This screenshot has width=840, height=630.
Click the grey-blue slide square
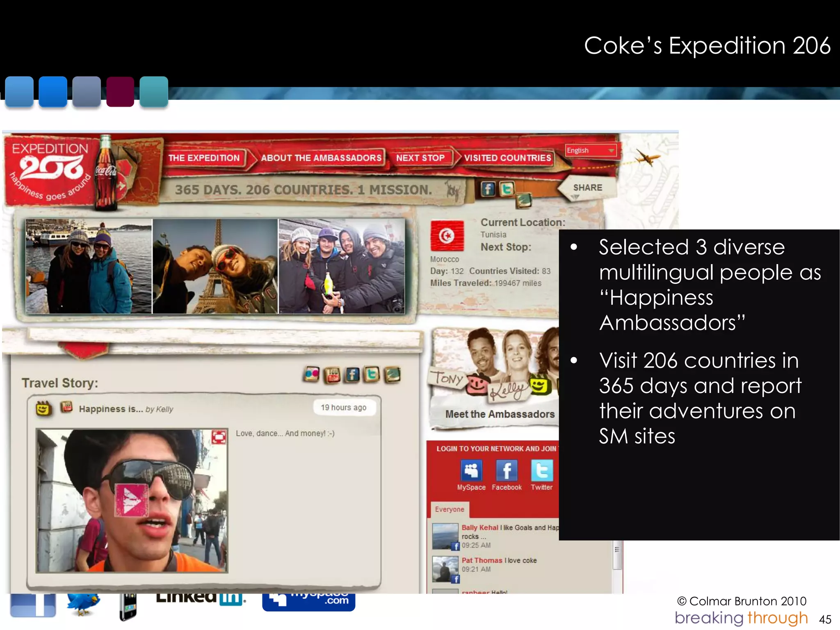pyautogui.click(x=87, y=91)
